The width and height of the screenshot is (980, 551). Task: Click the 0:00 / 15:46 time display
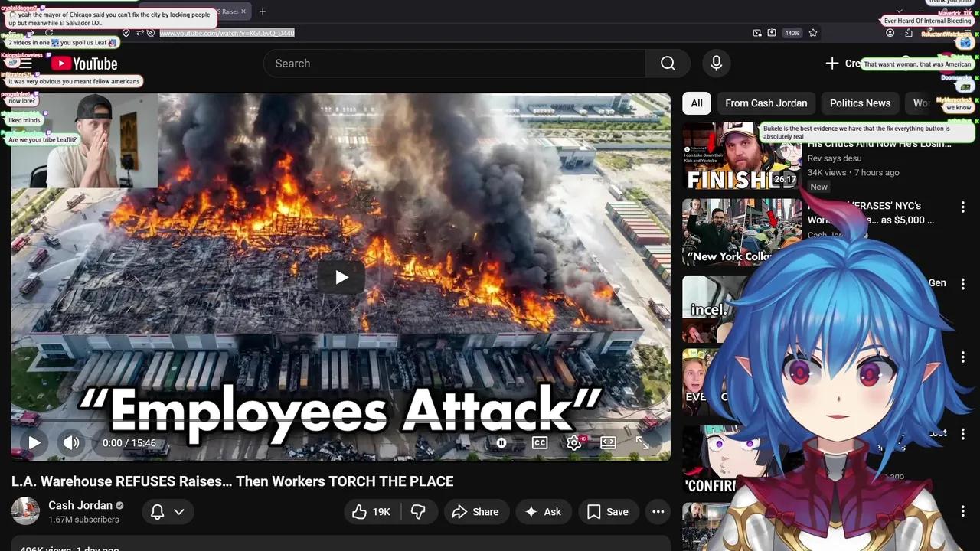point(129,443)
